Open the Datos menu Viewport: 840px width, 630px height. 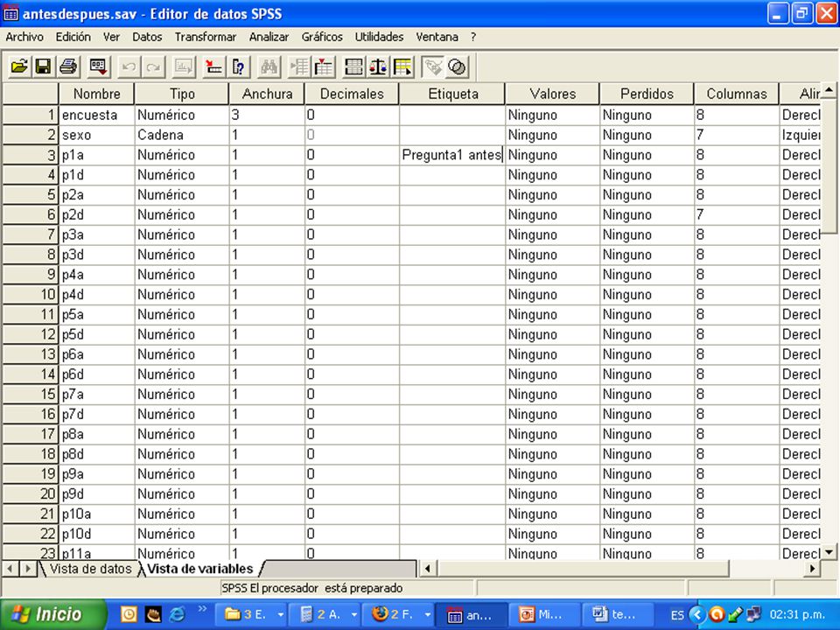(x=147, y=37)
